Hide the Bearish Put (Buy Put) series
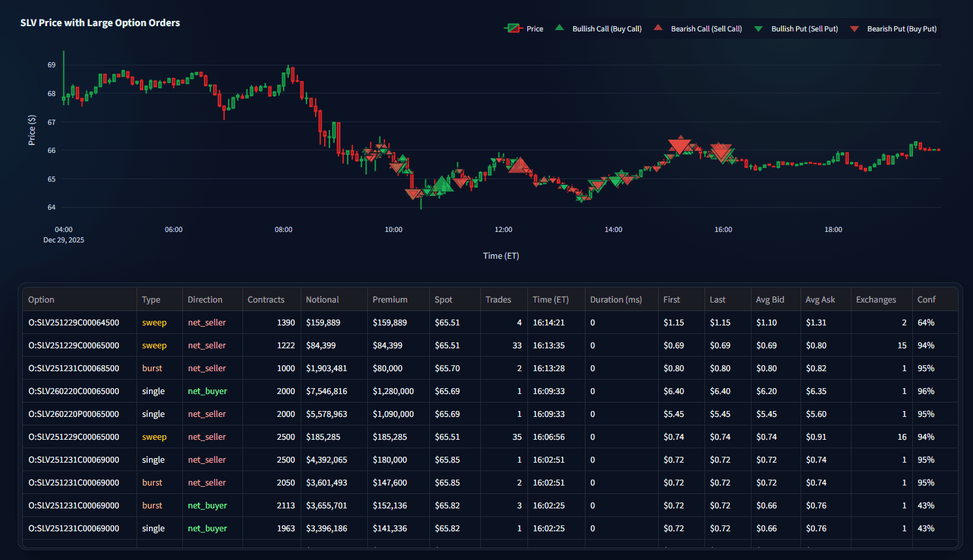The width and height of the screenshot is (973, 560). click(902, 28)
